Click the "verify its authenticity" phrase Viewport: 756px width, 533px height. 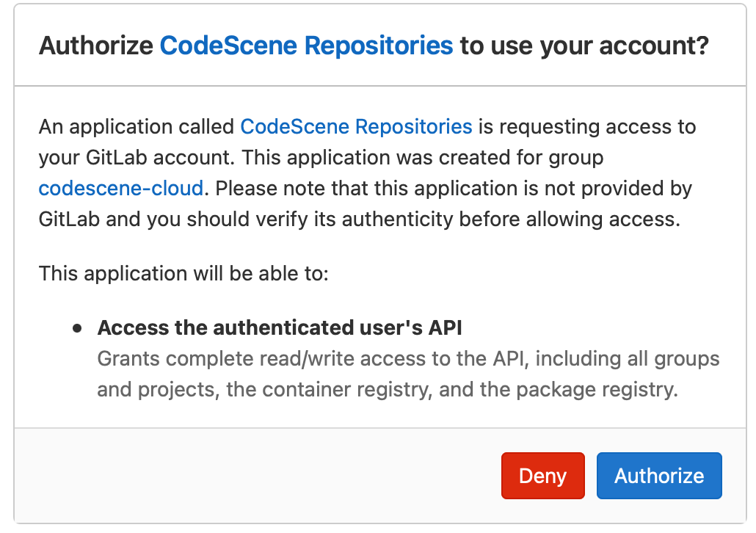404,220
